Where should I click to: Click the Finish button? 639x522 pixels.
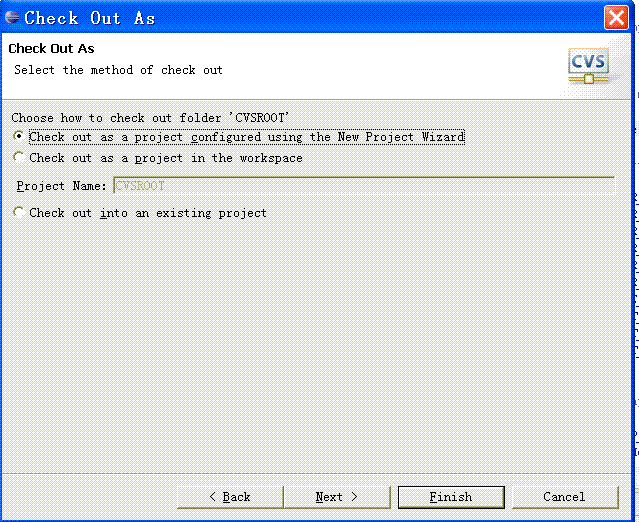(x=451, y=497)
